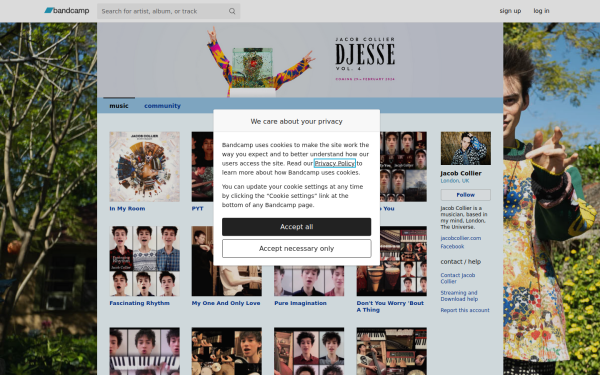
Task: Open the piano keys album cover in the bottom row
Action: 144,351
